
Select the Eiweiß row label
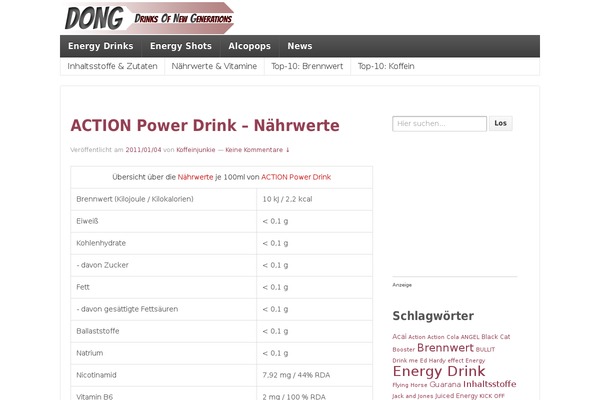point(87,221)
